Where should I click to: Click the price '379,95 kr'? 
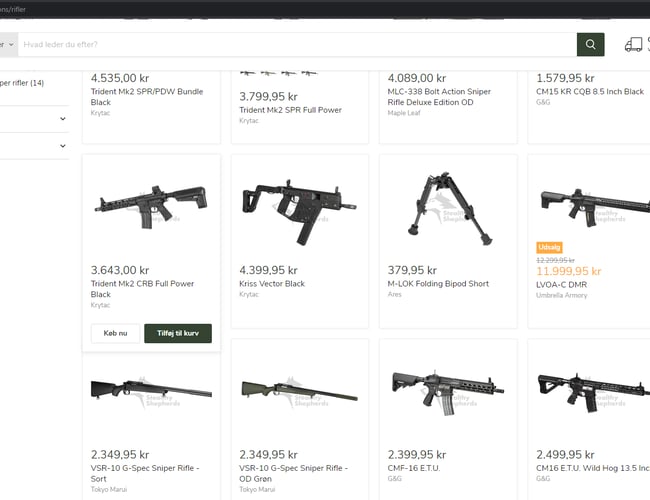coord(412,270)
